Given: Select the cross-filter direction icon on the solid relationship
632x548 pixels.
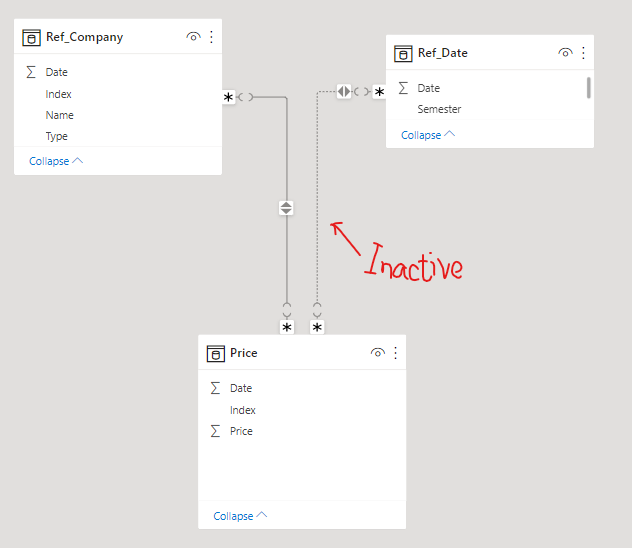Looking at the screenshot, I should pyautogui.click(x=286, y=208).
